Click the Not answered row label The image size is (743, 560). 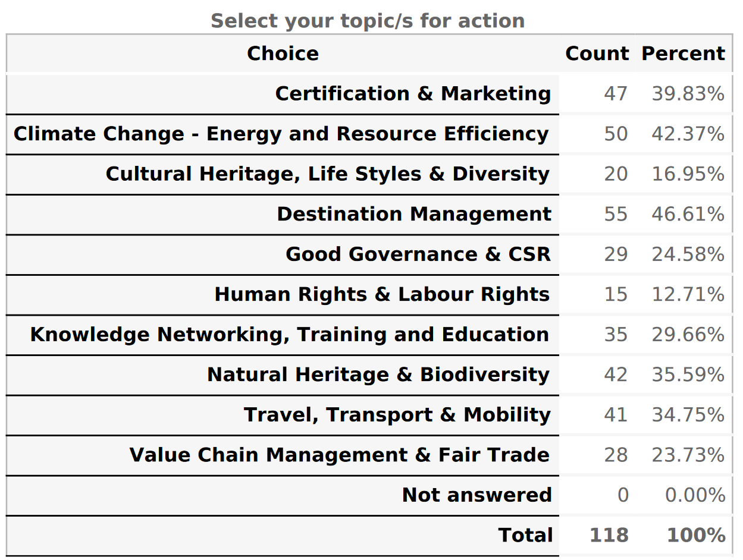[x=476, y=495]
